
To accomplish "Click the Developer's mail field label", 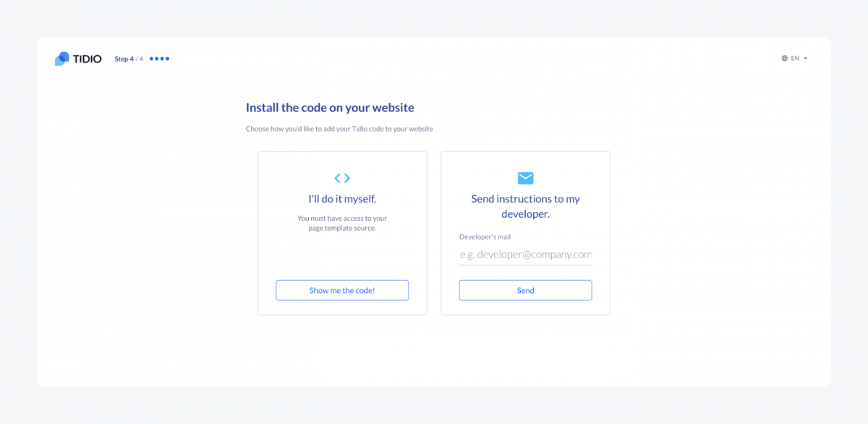I will tap(485, 237).
